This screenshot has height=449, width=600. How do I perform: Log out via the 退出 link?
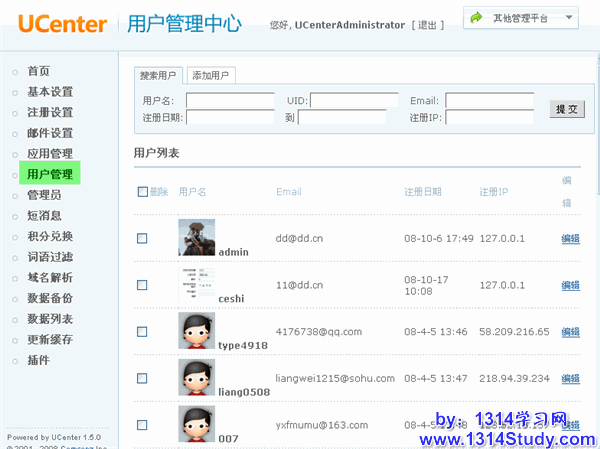(x=428, y=24)
